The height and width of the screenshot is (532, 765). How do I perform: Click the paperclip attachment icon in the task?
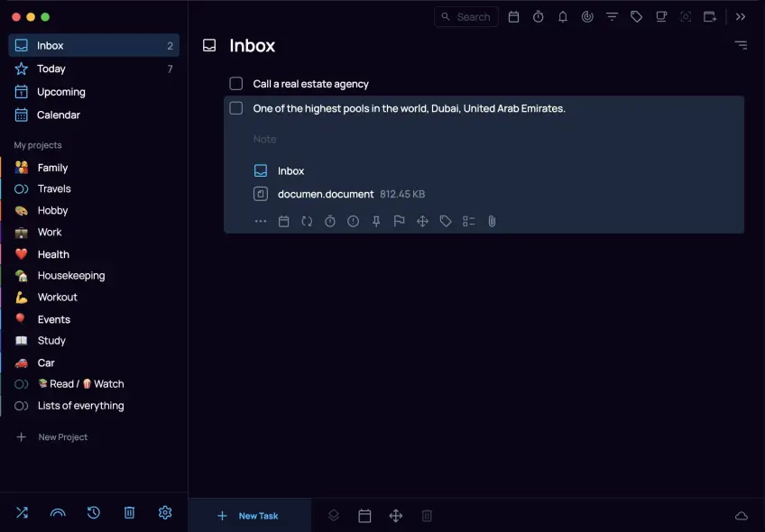492,221
